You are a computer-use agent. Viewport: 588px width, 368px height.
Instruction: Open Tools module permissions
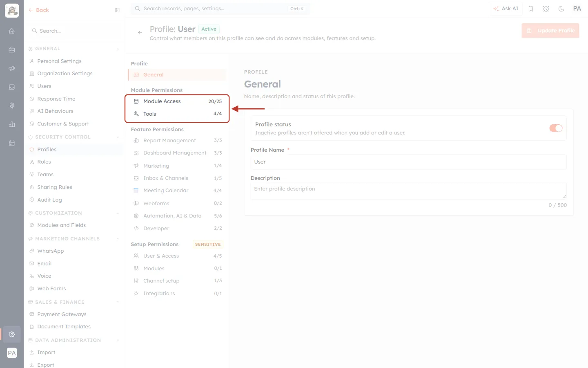177,114
